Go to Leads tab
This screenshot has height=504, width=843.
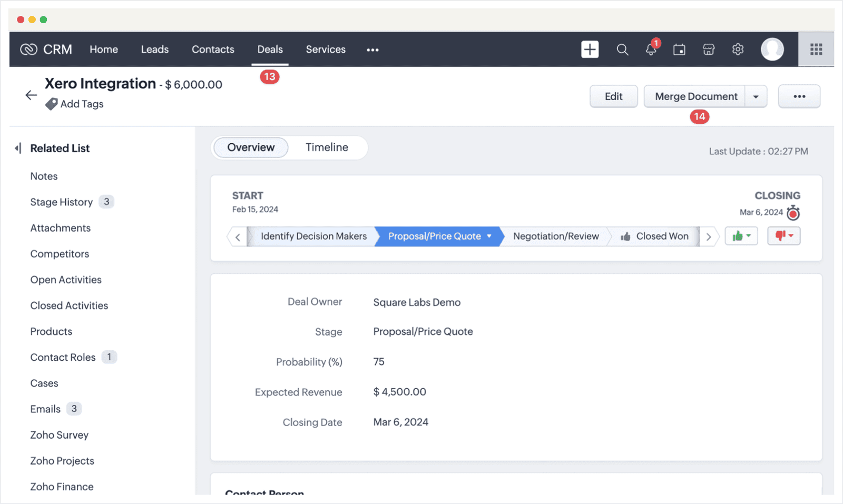point(155,50)
